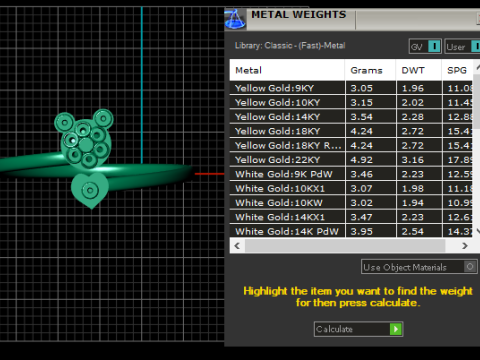Click the 4.92 grams value
The image size is (480, 360).
tap(361, 160)
